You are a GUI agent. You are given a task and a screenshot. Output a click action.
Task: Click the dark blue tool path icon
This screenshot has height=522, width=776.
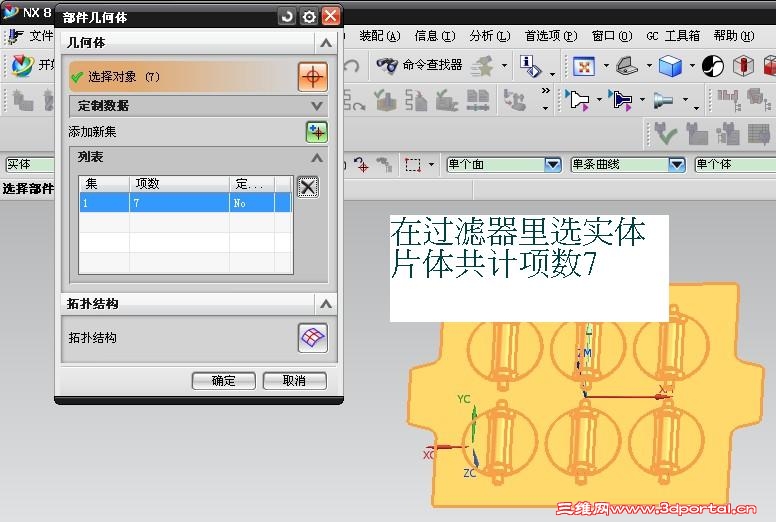(620, 100)
